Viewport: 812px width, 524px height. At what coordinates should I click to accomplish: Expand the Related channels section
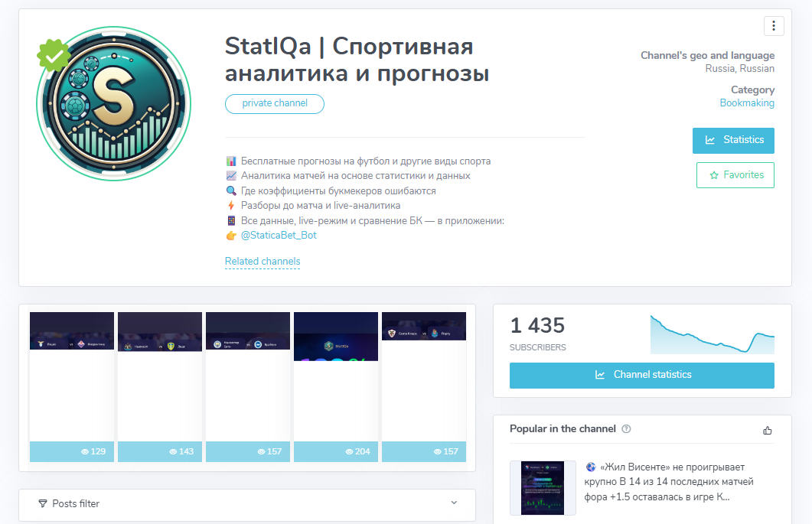263,261
